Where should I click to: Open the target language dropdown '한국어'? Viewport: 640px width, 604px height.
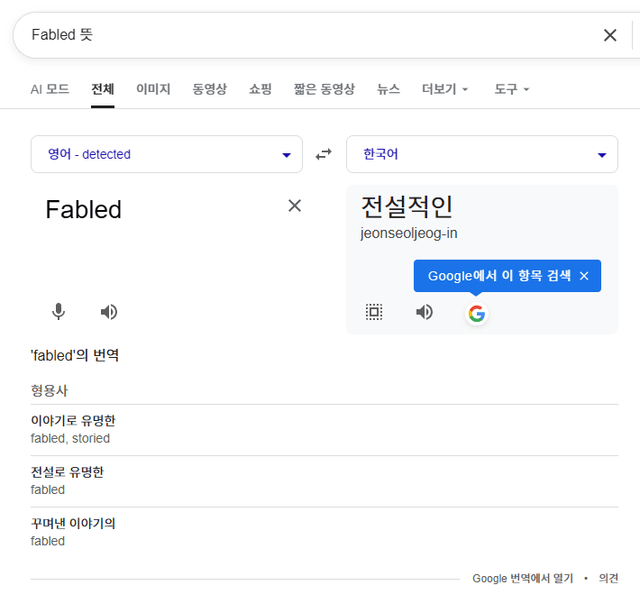point(481,154)
